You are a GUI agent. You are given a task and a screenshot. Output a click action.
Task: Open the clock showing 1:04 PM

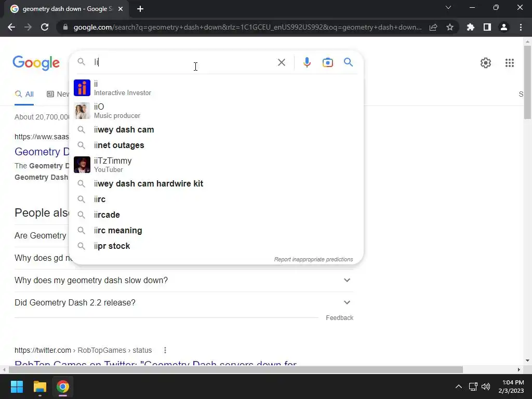pos(511,387)
